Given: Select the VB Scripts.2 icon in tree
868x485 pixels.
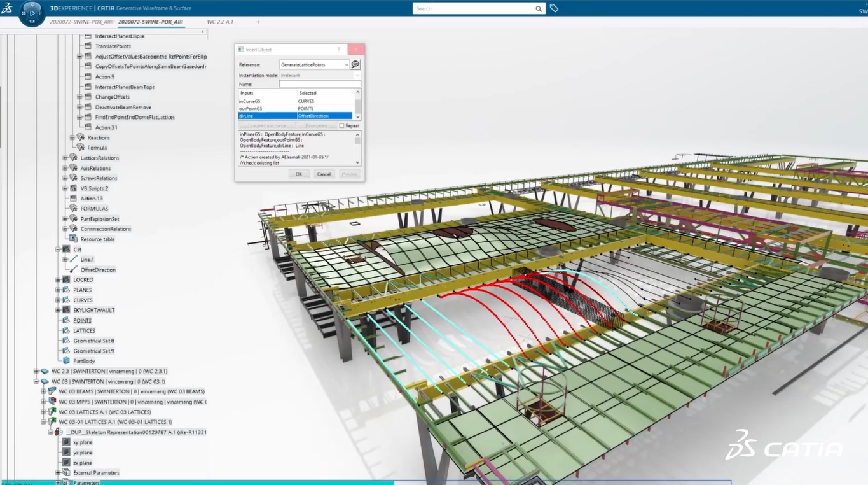Looking at the screenshot, I should click(73, 187).
